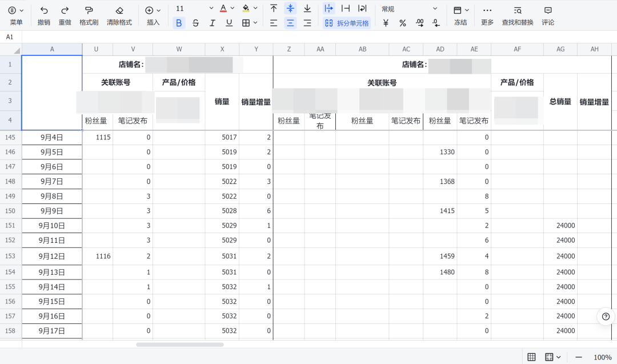Toggle italic formatting
Screen dimensions: 617x364
pyautogui.click(x=212, y=22)
